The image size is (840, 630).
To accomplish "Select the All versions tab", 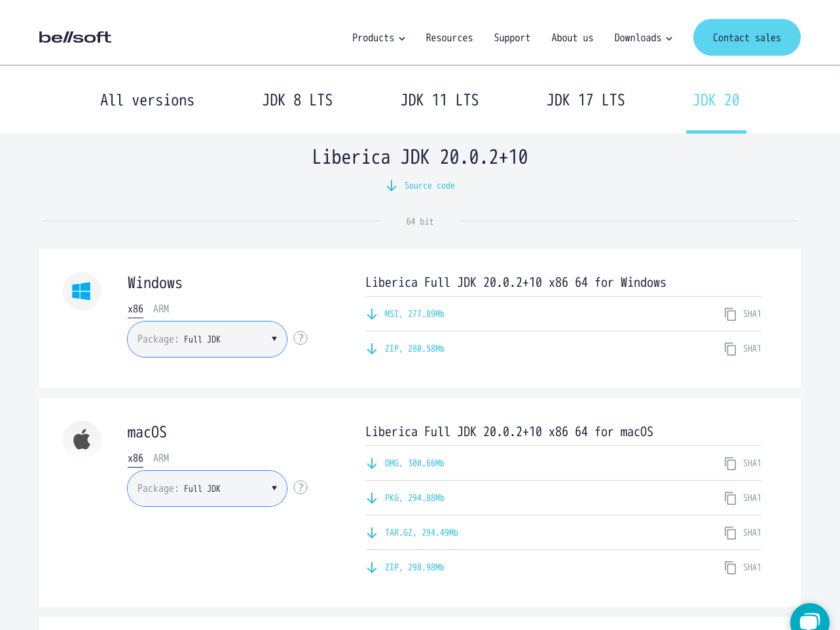I will click(x=147, y=100).
